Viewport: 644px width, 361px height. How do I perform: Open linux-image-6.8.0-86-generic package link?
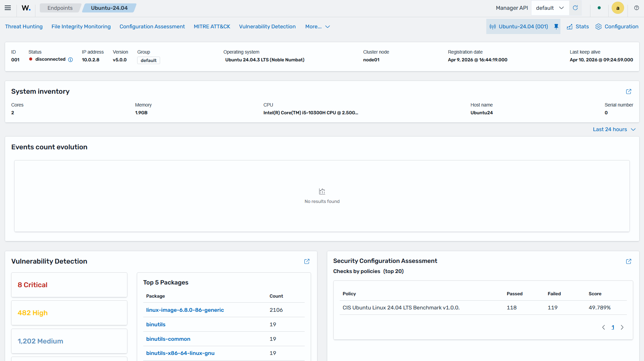pyautogui.click(x=185, y=310)
